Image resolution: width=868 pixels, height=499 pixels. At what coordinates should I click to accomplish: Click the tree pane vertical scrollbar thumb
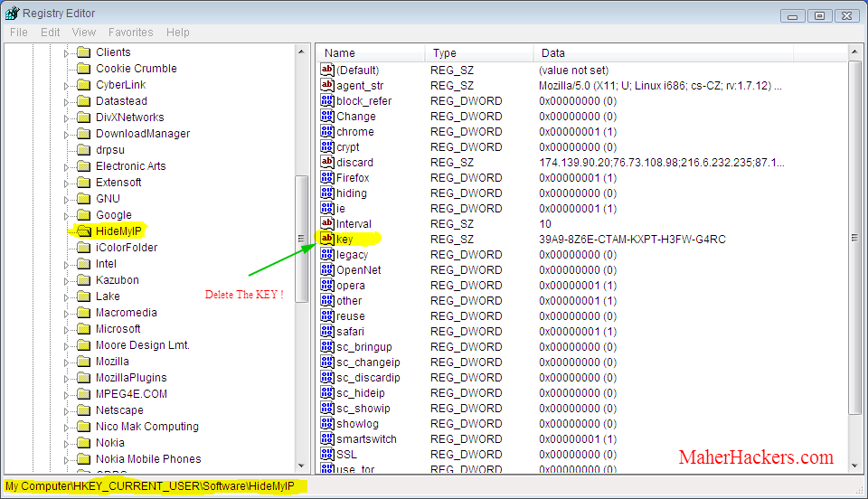(301, 239)
